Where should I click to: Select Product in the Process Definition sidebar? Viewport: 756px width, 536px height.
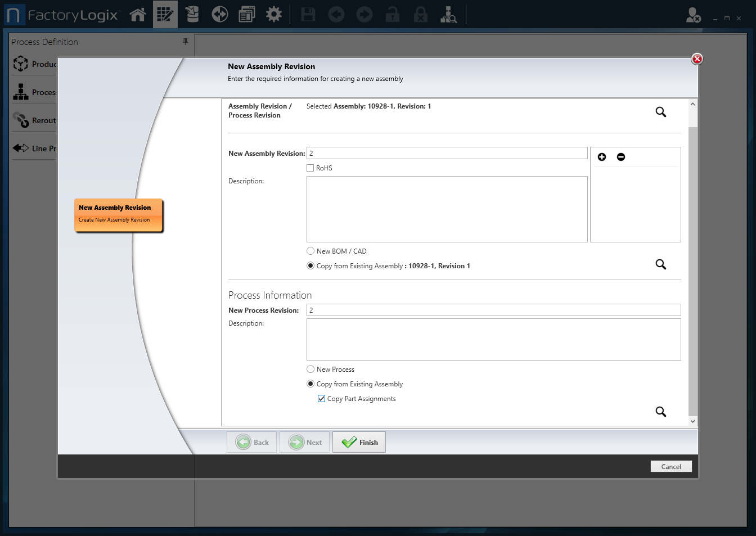pos(34,64)
